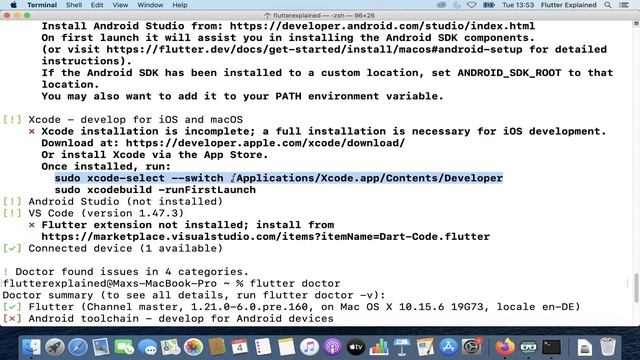The width and height of the screenshot is (640, 360).
Task: Open the Flutter Explained user menu
Action: (x=568, y=5)
